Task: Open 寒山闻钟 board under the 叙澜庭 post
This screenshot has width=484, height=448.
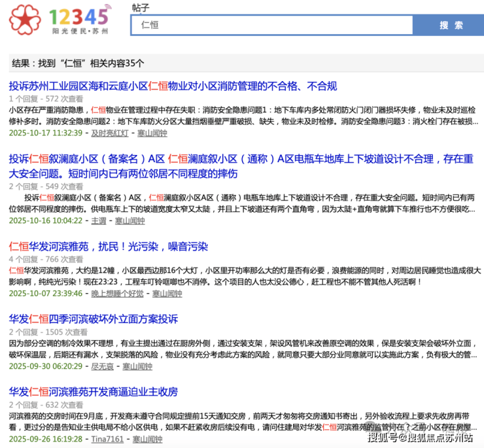Action: 130,221
